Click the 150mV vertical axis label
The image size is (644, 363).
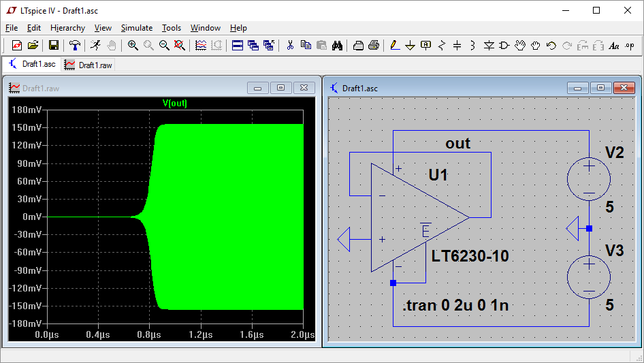point(27,127)
